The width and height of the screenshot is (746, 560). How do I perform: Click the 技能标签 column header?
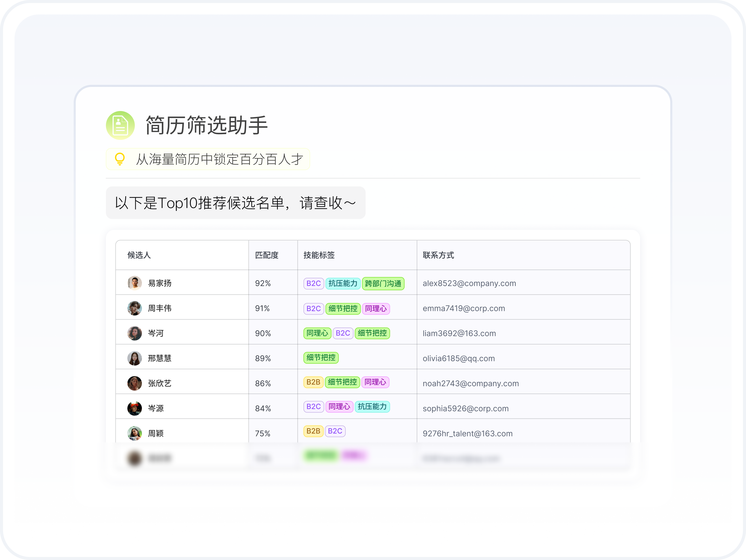(319, 255)
